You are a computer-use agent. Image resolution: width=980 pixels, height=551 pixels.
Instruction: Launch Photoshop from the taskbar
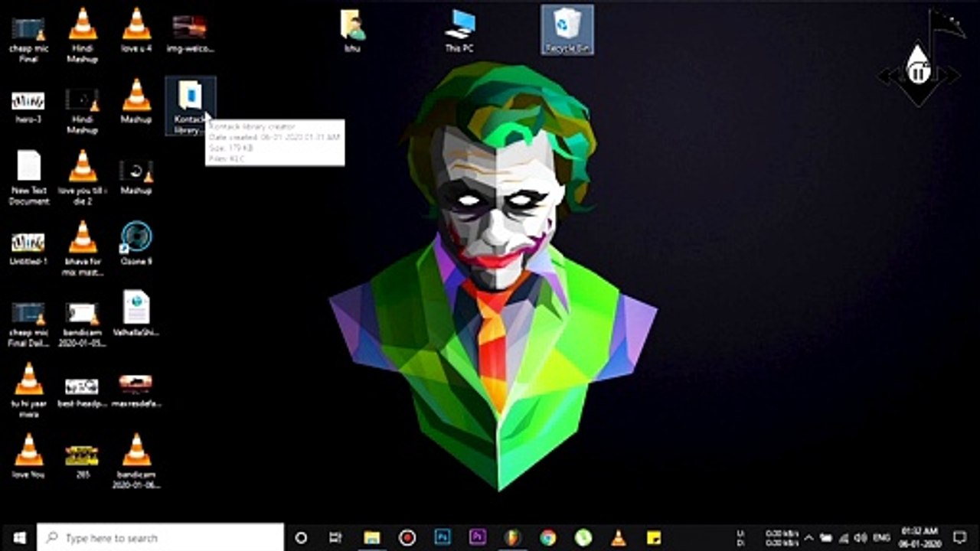click(x=443, y=537)
